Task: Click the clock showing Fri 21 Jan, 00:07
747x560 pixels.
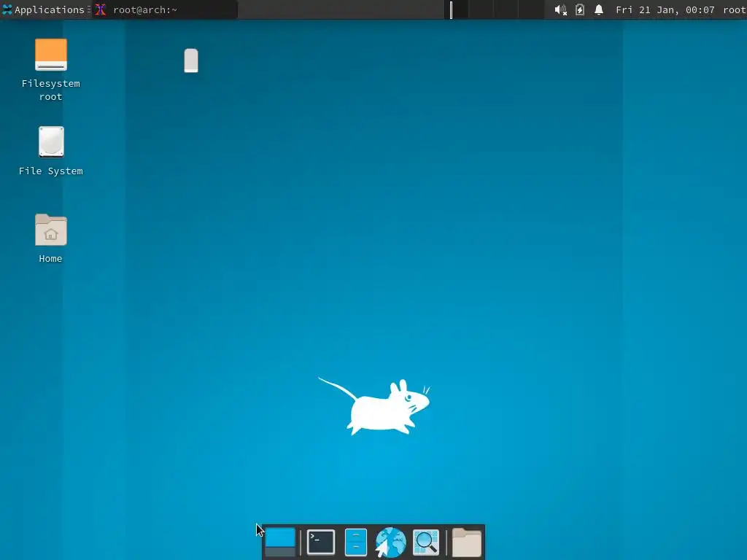Action: click(665, 9)
